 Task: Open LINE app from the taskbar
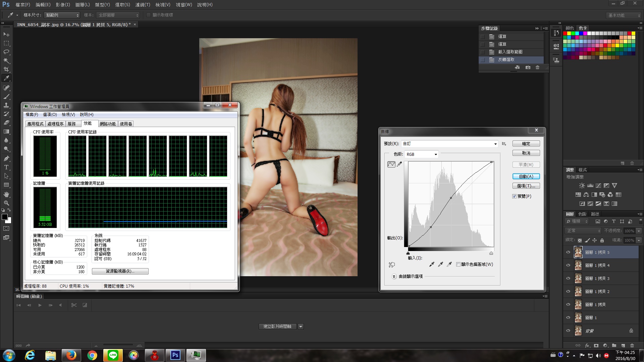pos(113,355)
